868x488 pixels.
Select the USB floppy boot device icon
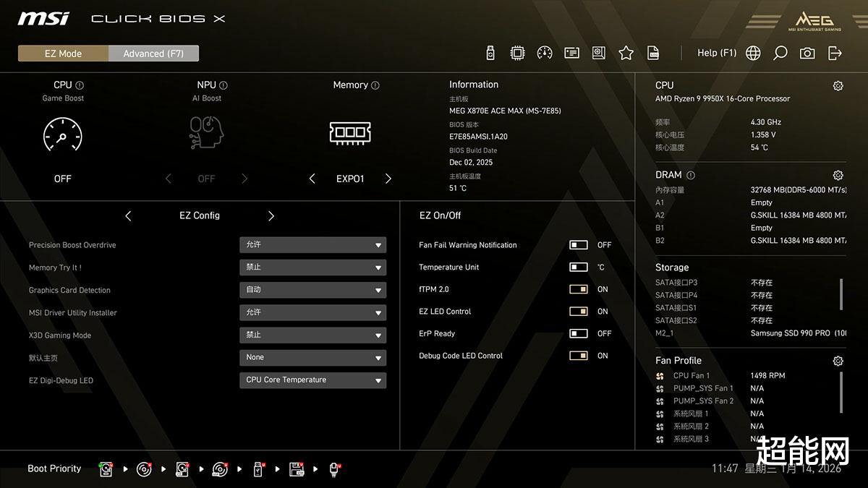pos(297,469)
